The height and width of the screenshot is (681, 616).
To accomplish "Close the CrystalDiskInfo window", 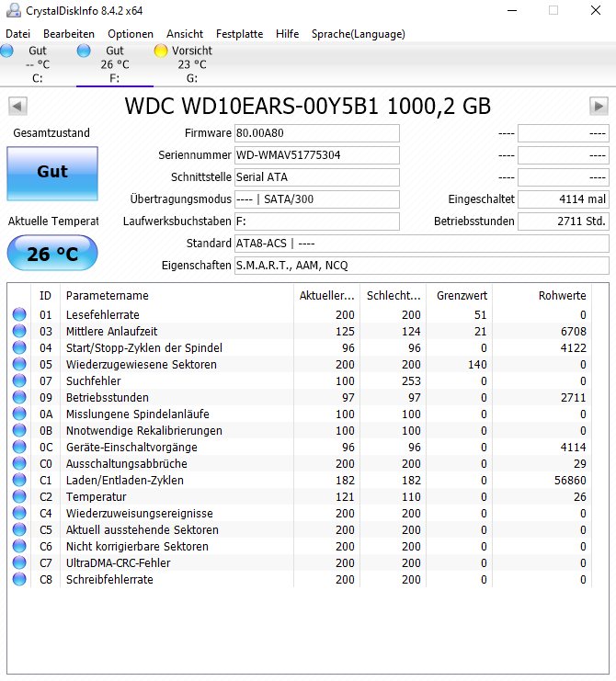I will pos(596,10).
